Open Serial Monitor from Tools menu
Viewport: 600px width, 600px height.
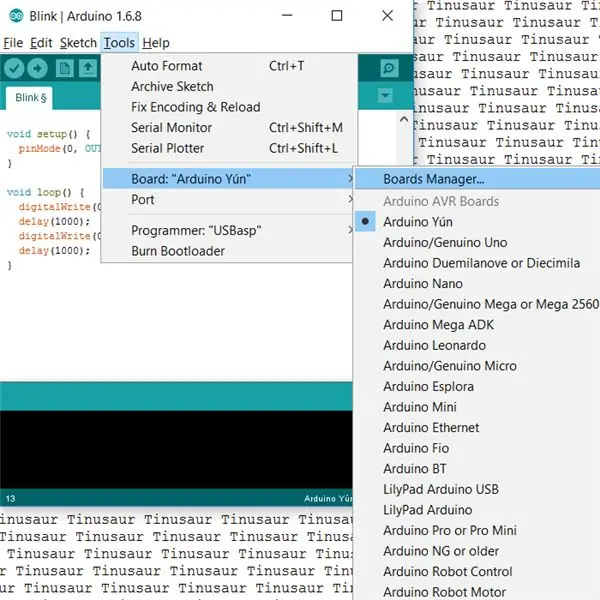click(228, 127)
